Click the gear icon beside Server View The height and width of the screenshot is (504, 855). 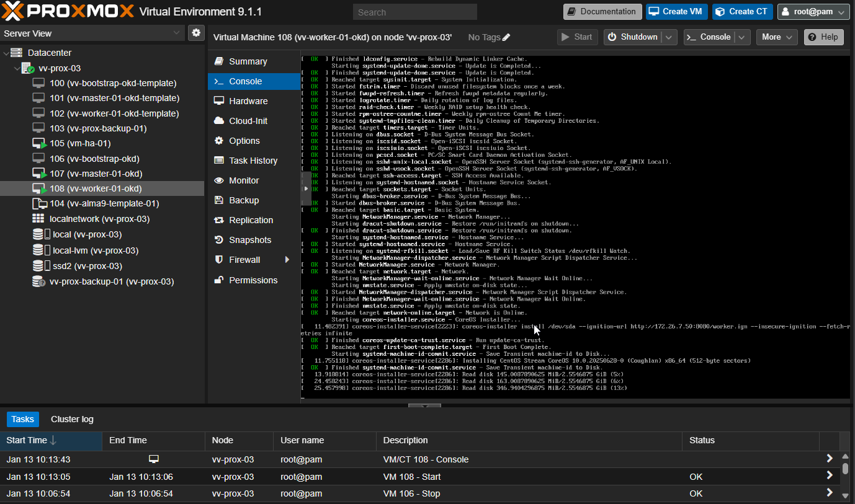pos(197,33)
